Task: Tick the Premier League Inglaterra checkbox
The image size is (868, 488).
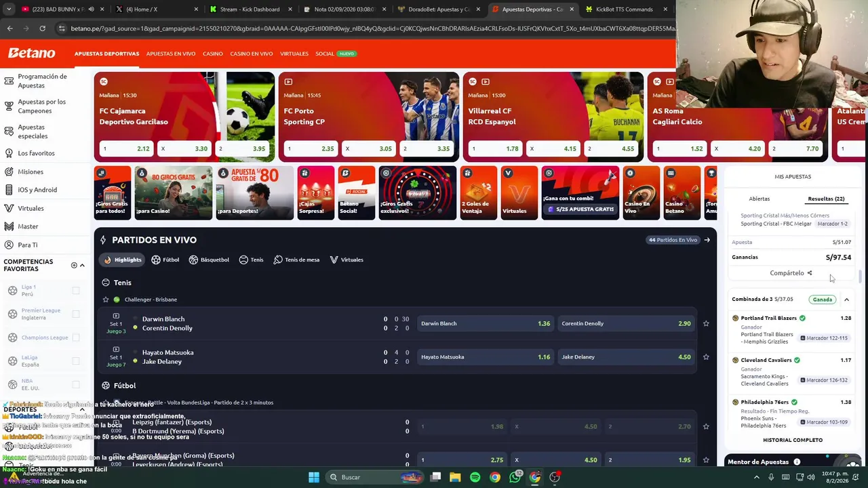Action: (x=76, y=314)
